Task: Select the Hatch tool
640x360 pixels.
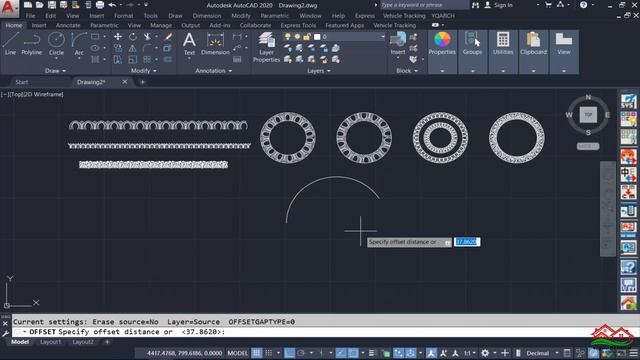Action: pos(95,60)
